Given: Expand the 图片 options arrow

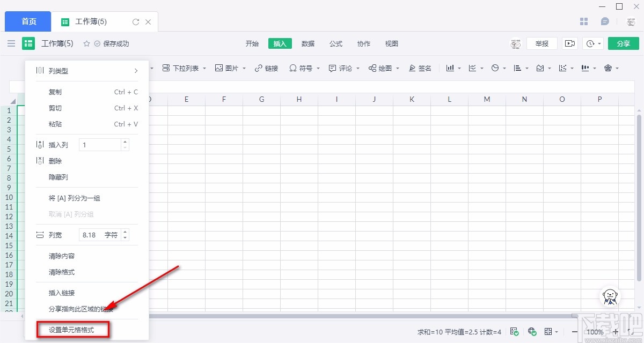Looking at the screenshot, I should click(x=244, y=69).
